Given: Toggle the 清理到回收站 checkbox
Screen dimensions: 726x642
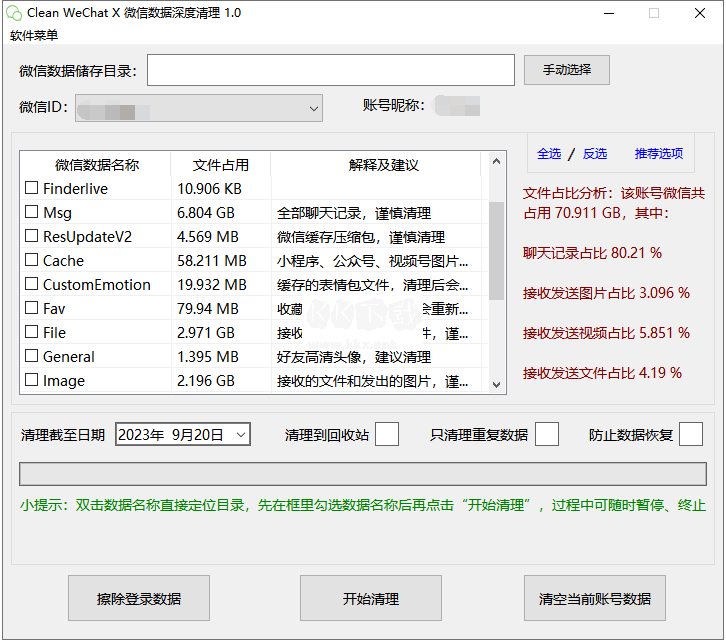Looking at the screenshot, I should pos(387,434).
